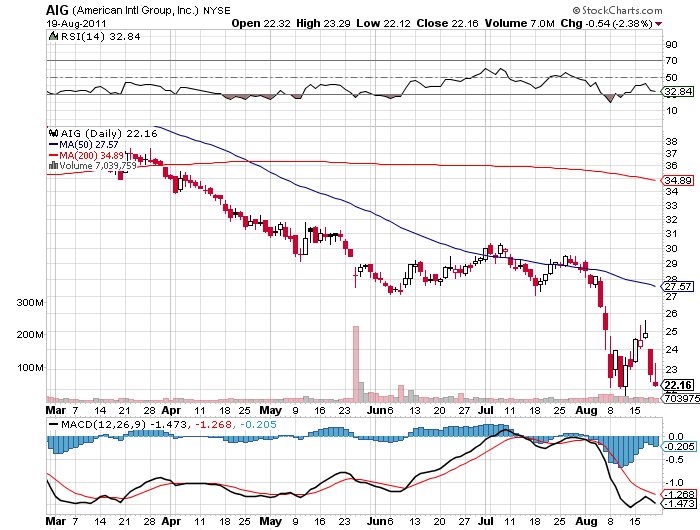The width and height of the screenshot is (700, 530).
Task: Click the RSI(14) 32.84 label
Action: [x=100, y=37]
